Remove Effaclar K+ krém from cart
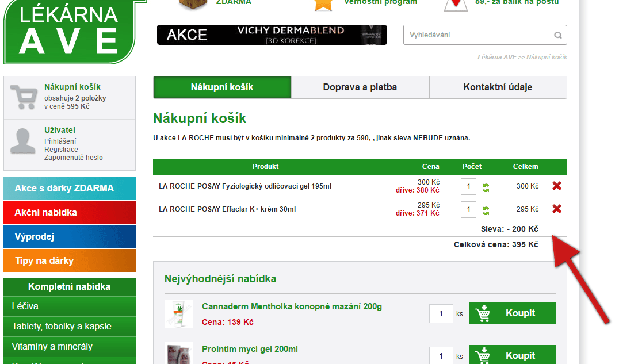 click(557, 209)
